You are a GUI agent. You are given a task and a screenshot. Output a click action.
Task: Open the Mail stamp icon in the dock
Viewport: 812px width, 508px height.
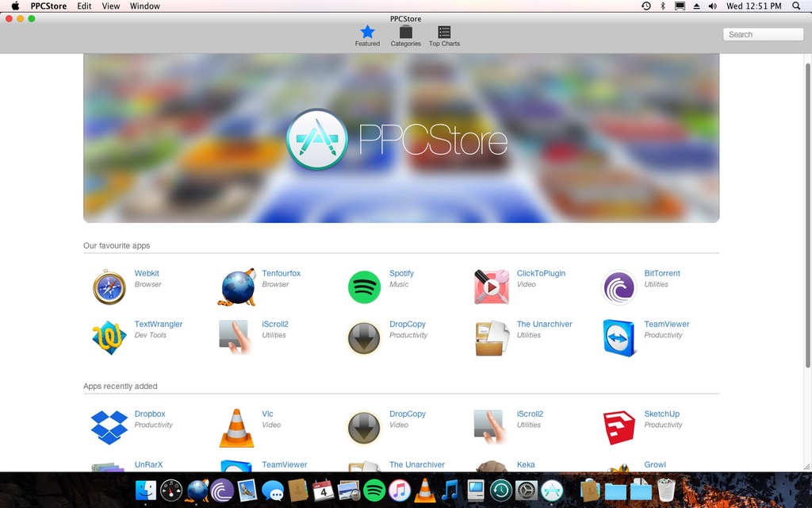(x=247, y=490)
